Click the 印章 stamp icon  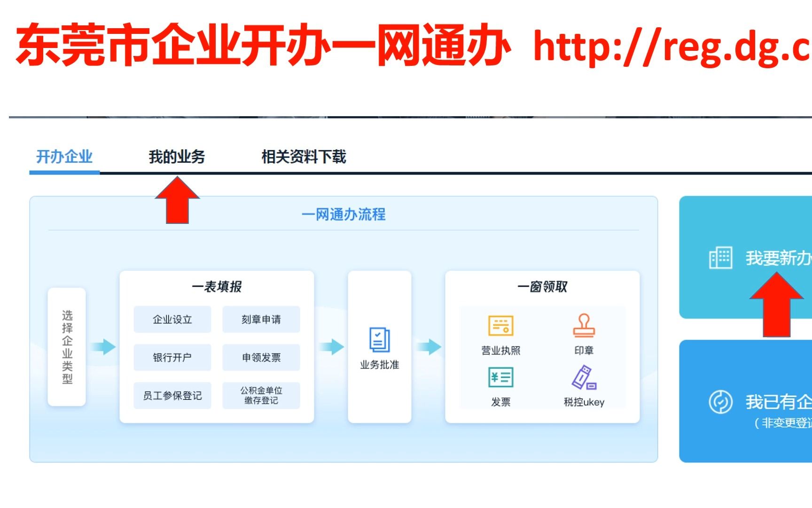[584, 325]
